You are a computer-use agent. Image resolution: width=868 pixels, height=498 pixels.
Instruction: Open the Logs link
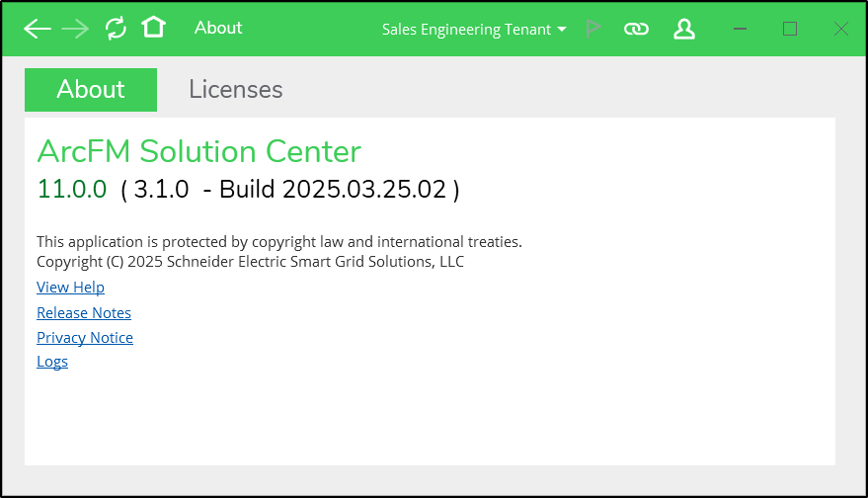(x=52, y=362)
